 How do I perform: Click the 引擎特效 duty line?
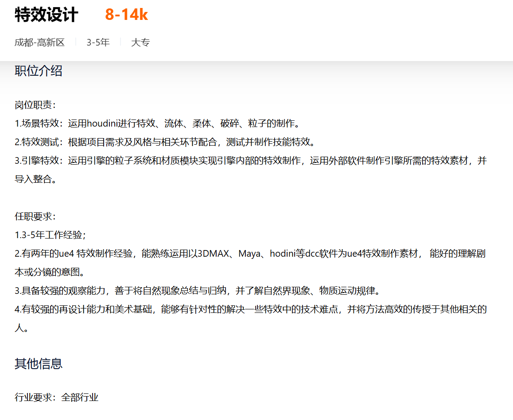click(250, 161)
